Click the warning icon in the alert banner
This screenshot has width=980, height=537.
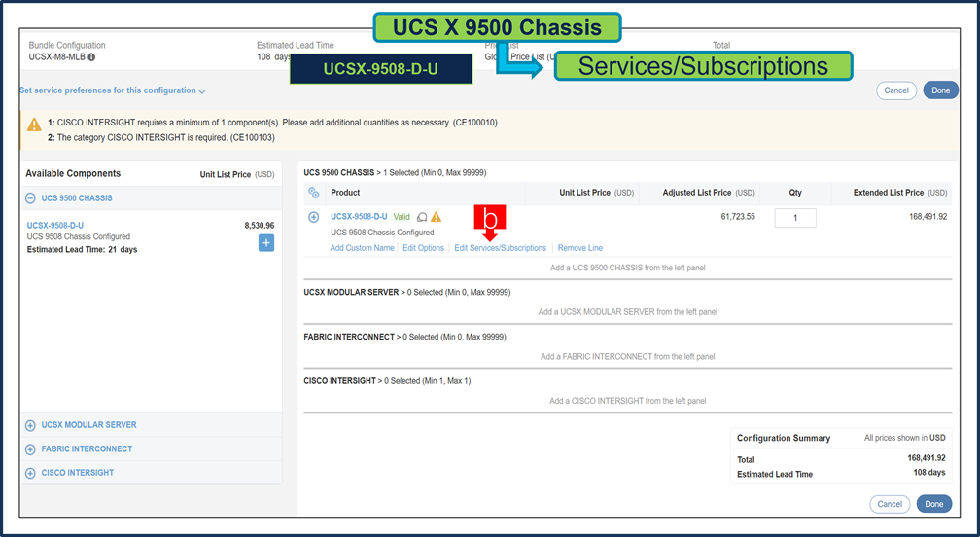tap(34, 125)
